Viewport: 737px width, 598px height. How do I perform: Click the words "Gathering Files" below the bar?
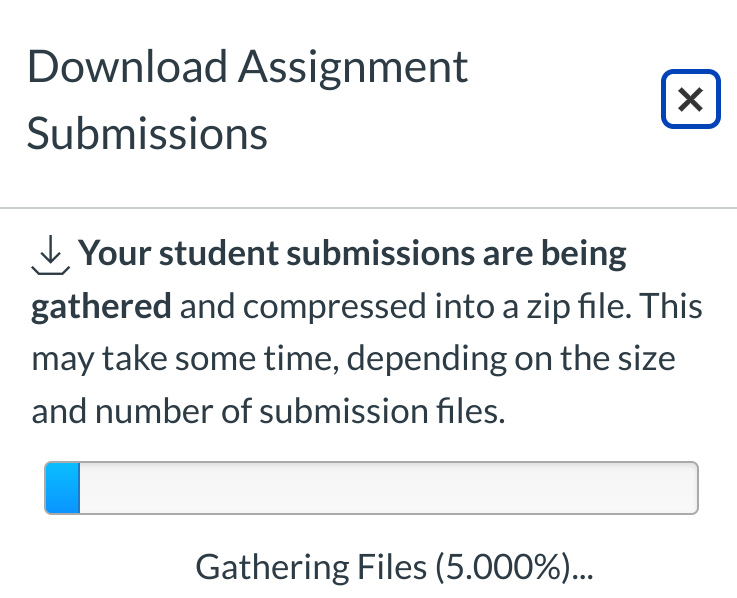pos(310,567)
